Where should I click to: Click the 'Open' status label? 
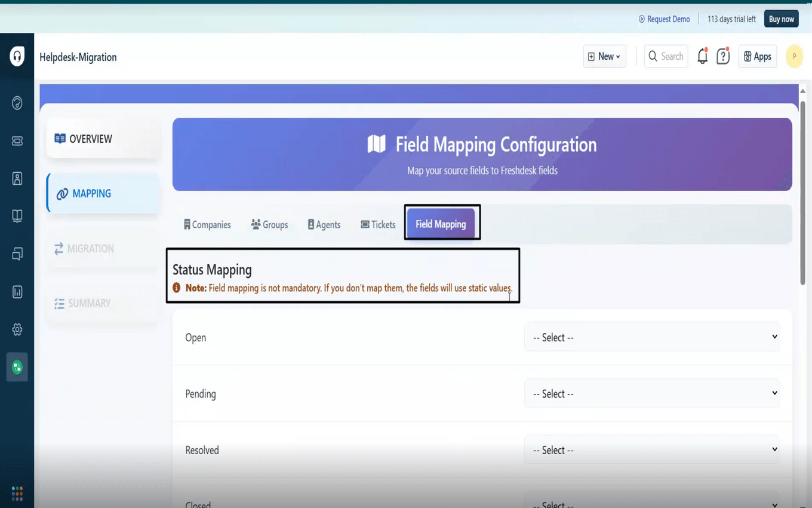tap(196, 338)
